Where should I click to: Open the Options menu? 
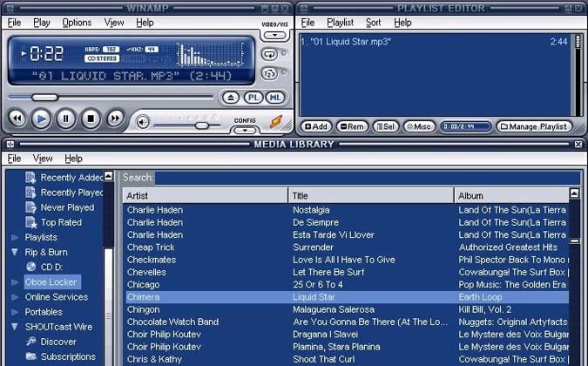77,23
